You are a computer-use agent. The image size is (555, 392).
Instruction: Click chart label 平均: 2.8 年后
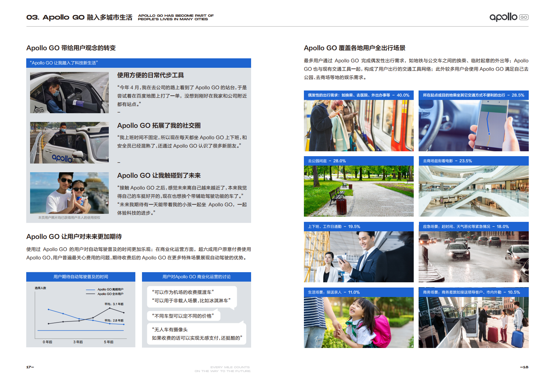click(114, 320)
